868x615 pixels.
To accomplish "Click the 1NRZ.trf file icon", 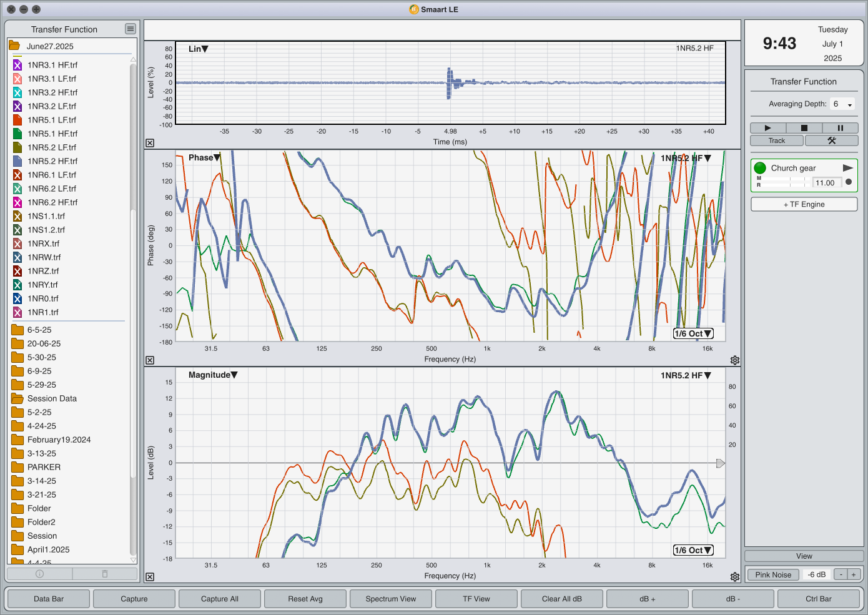I will (x=17, y=271).
